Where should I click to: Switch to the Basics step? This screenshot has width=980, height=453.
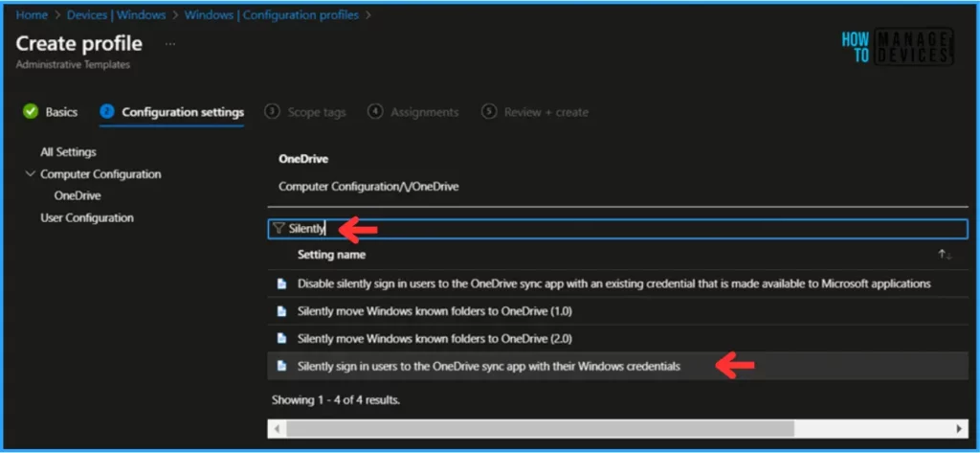click(x=61, y=112)
